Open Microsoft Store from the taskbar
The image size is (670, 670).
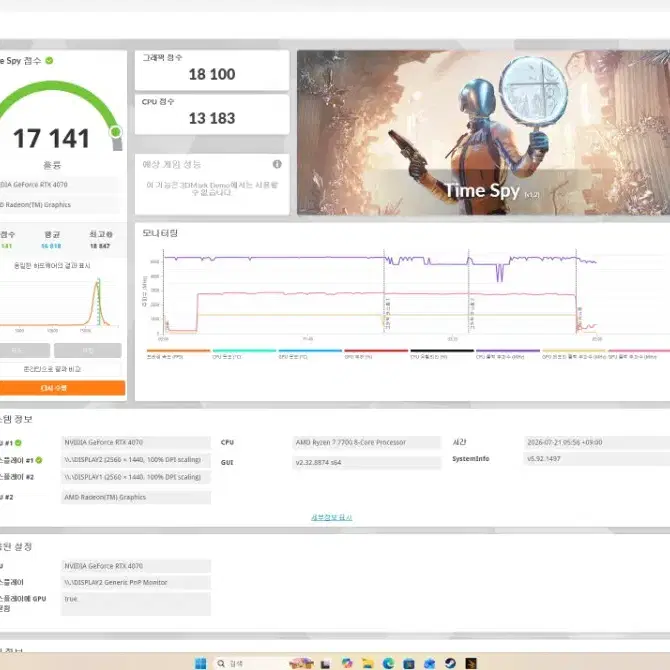pos(409,663)
